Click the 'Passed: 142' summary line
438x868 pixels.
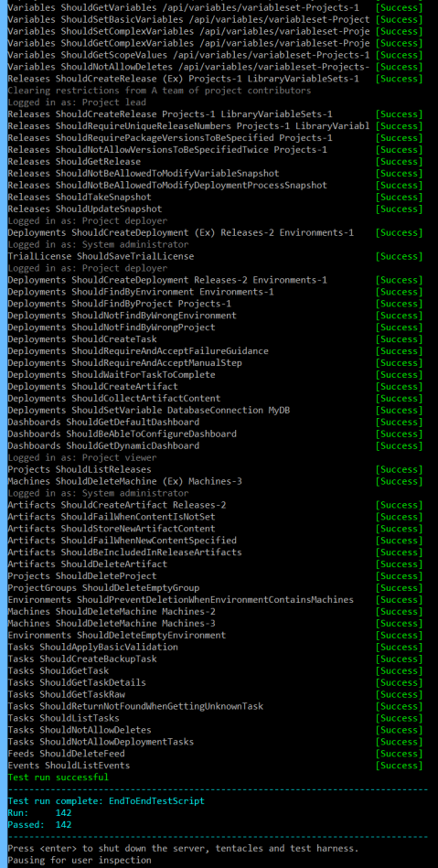[x=40, y=825]
